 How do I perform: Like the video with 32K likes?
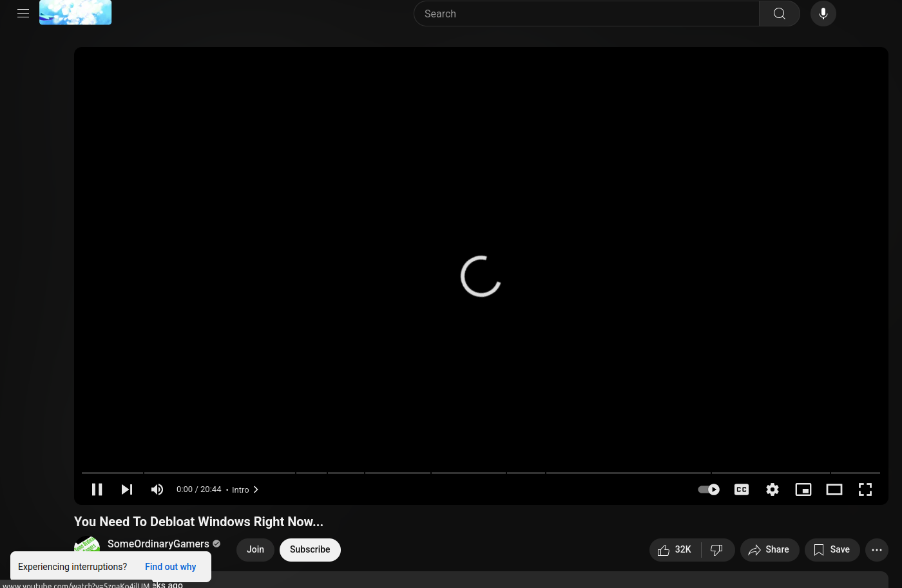(x=675, y=549)
